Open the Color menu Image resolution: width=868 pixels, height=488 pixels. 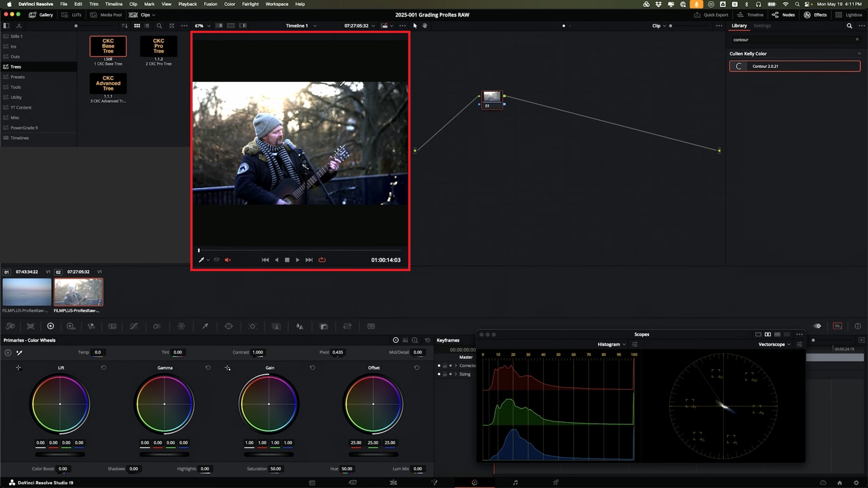(x=230, y=4)
